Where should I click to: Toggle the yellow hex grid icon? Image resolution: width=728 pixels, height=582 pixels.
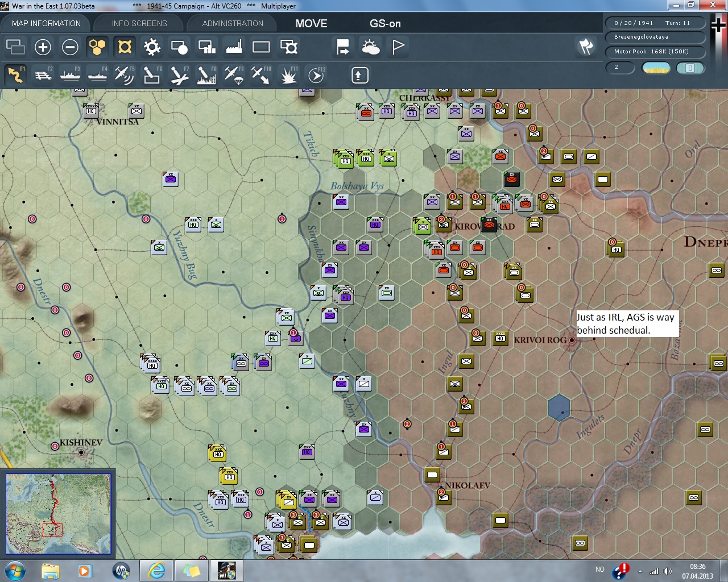point(97,47)
